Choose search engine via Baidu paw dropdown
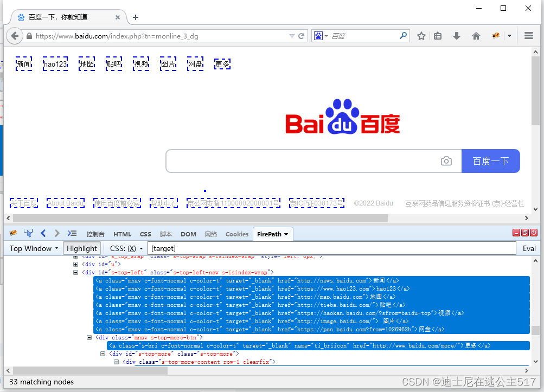The height and width of the screenshot is (392, 544). click(321, 36)
